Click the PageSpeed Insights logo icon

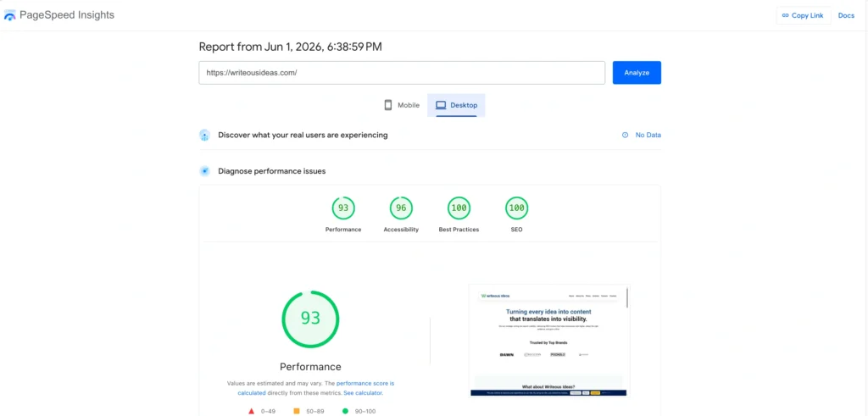click(x=9, y=15)
